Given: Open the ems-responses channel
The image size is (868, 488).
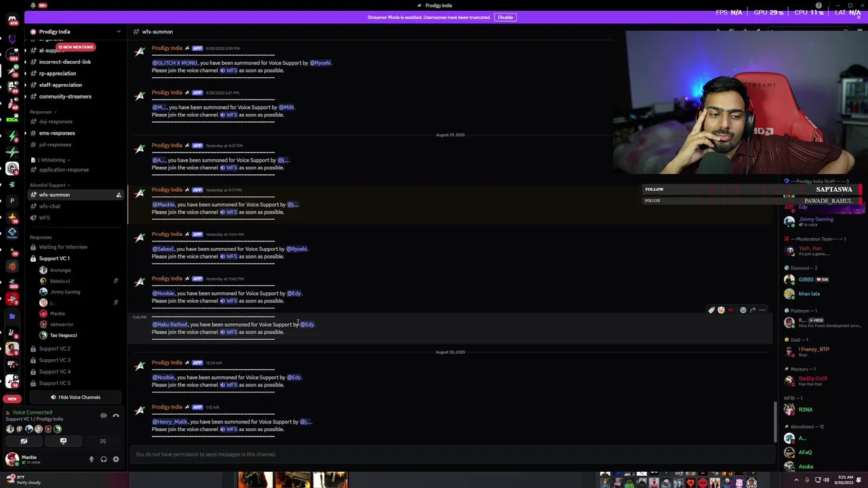Looking at the screenshot, I should [x=57, y=133].
